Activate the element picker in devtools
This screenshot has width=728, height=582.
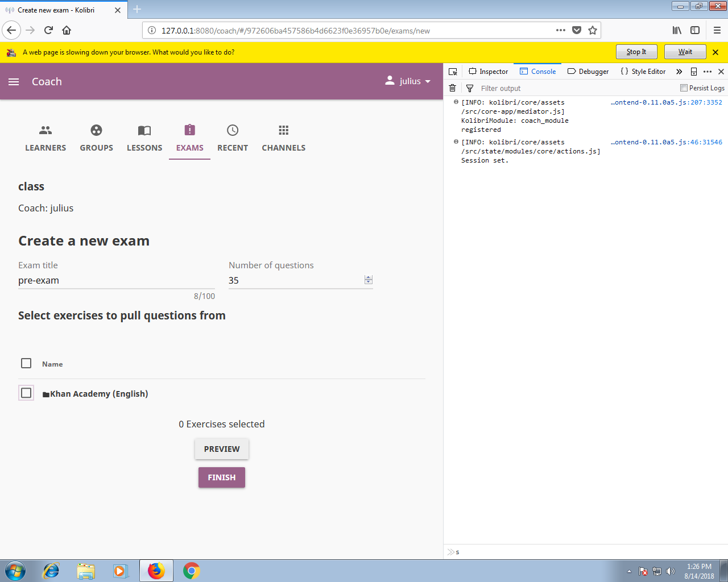coord(453,71)
